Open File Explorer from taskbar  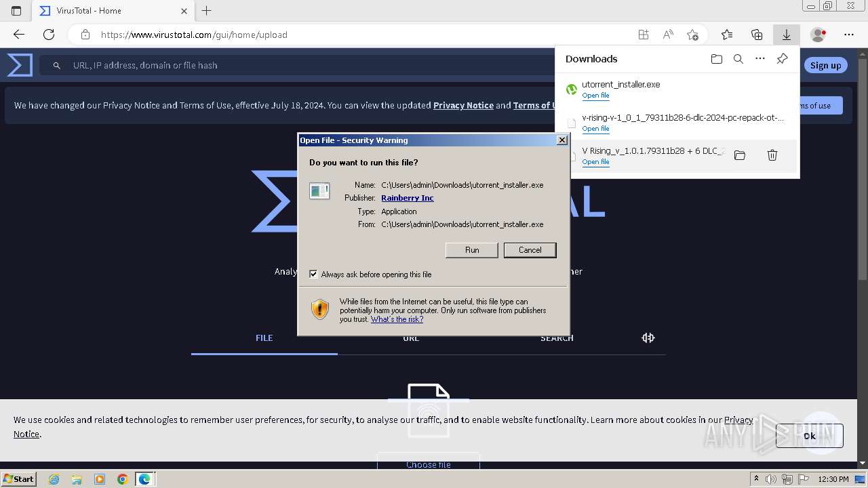click(77, 479)
